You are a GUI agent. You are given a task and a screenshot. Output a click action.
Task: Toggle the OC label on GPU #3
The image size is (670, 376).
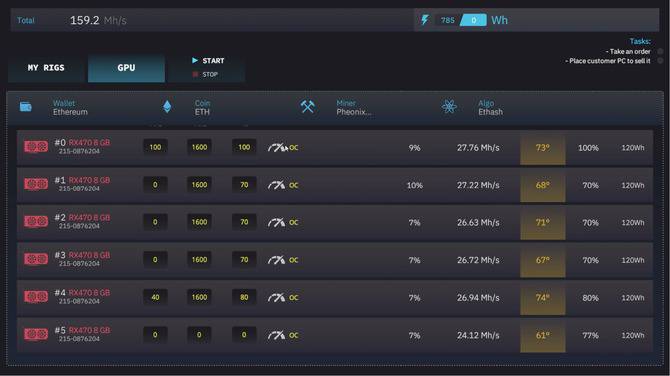tap(294, 260)
